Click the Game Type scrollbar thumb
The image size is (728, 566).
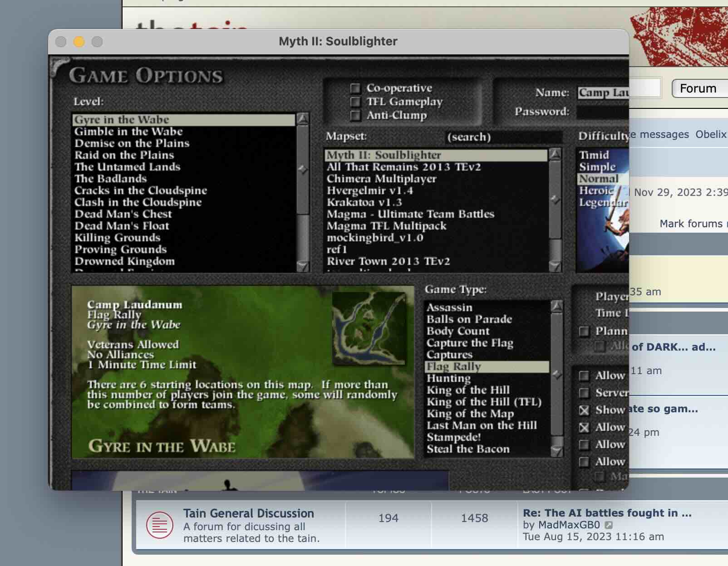point(557,375)
